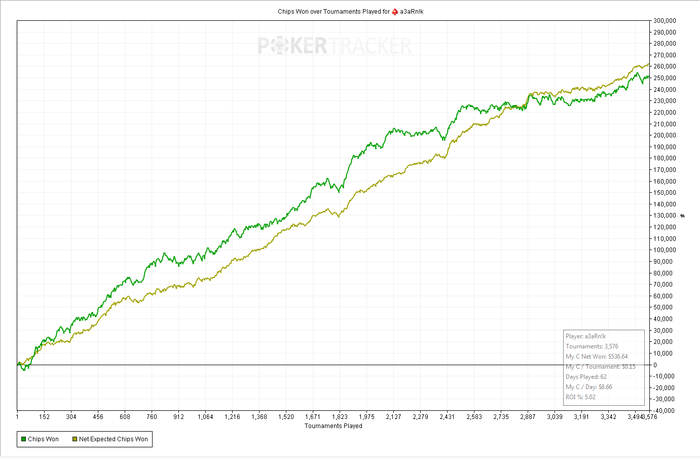
Task: Click 'Tournaments: 3,576' in the info box
Action: click(x=592, y=346)
